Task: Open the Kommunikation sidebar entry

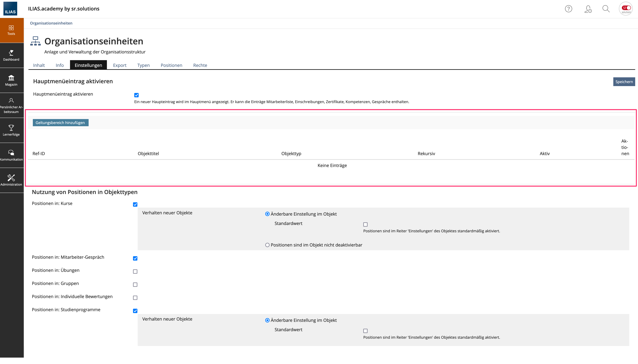Action: pos(11,155)
